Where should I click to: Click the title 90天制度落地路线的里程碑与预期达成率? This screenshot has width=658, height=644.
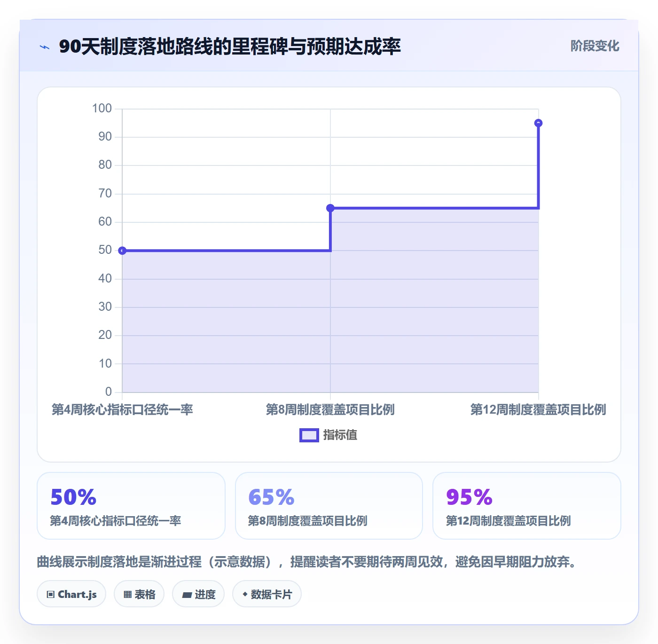230,47
